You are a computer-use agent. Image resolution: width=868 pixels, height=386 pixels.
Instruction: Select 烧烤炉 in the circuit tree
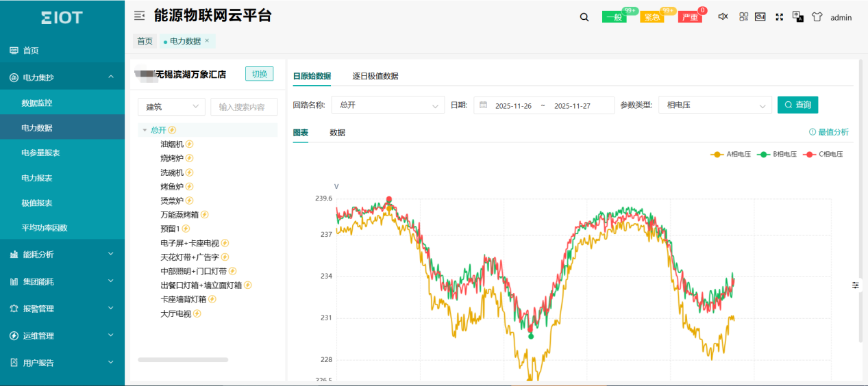point(172,158)
